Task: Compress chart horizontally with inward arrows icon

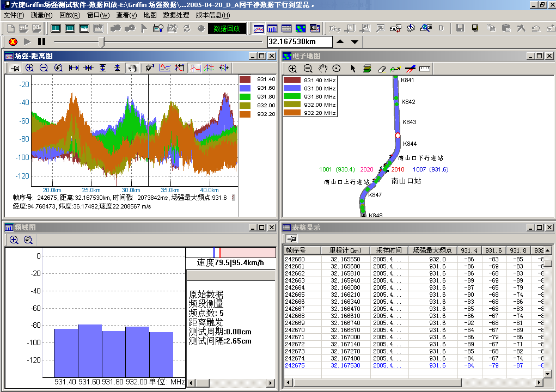Action: (x=88, y=68)
